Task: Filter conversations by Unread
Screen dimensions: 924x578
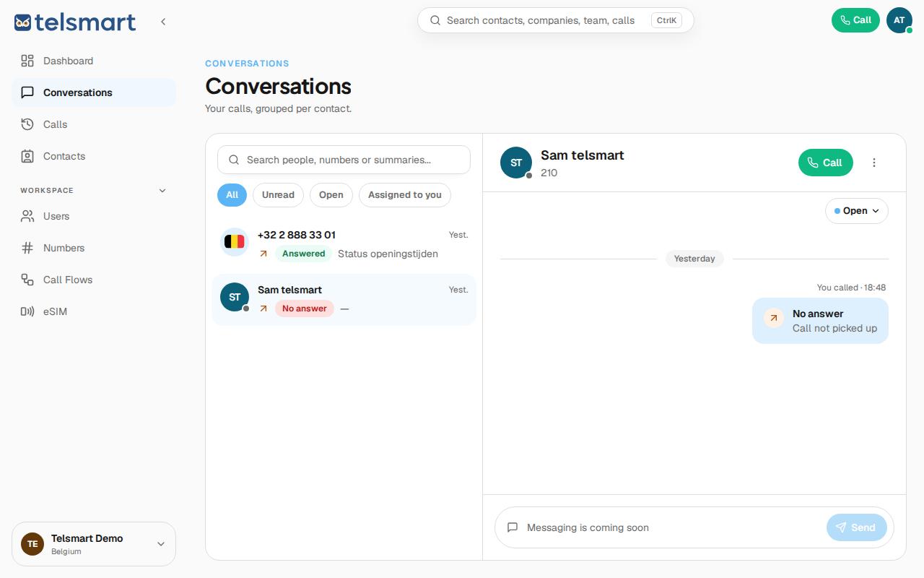Action: 278,195
